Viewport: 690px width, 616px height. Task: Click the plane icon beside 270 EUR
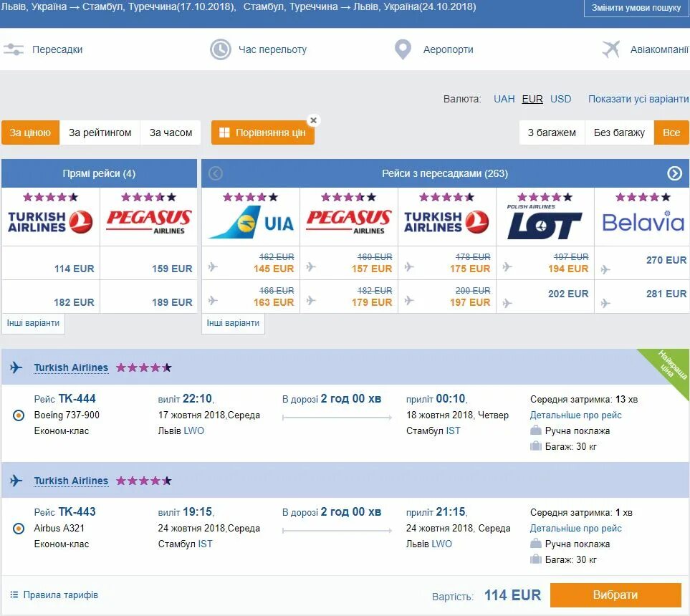(x=605, y=269)
